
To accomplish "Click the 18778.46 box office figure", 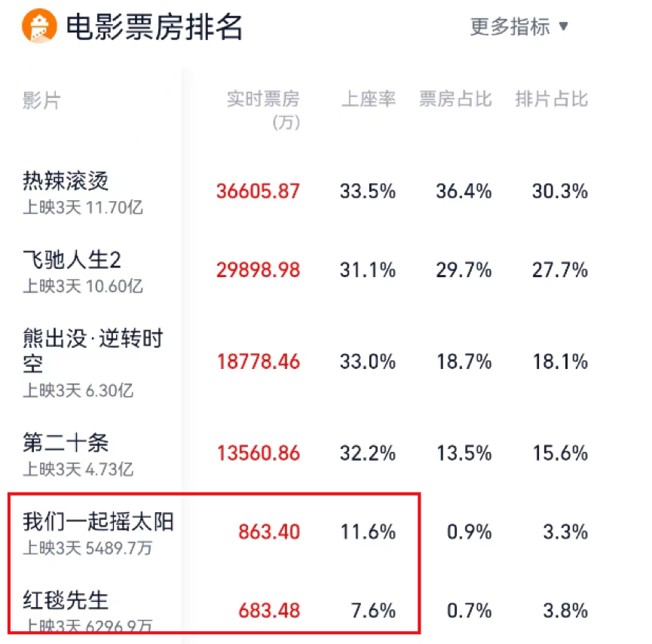I will [259, 362].
